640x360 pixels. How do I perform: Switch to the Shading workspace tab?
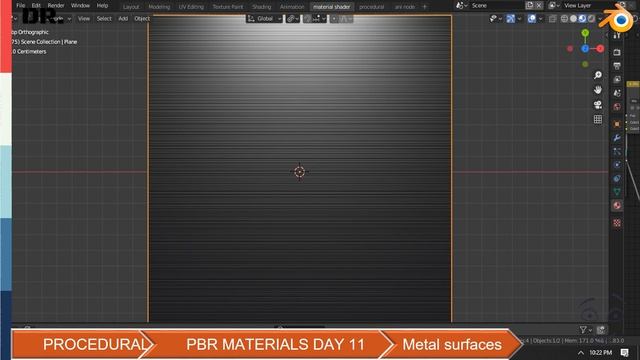pos(261,7)
